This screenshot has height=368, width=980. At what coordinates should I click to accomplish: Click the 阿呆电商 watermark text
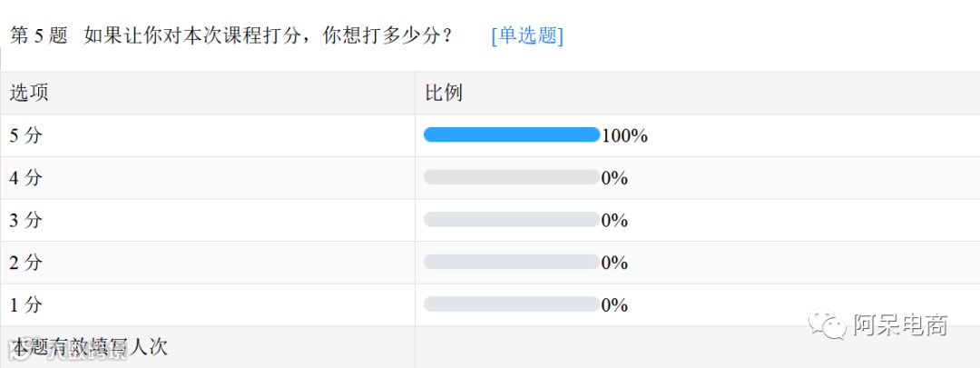(x=899, y=325)
